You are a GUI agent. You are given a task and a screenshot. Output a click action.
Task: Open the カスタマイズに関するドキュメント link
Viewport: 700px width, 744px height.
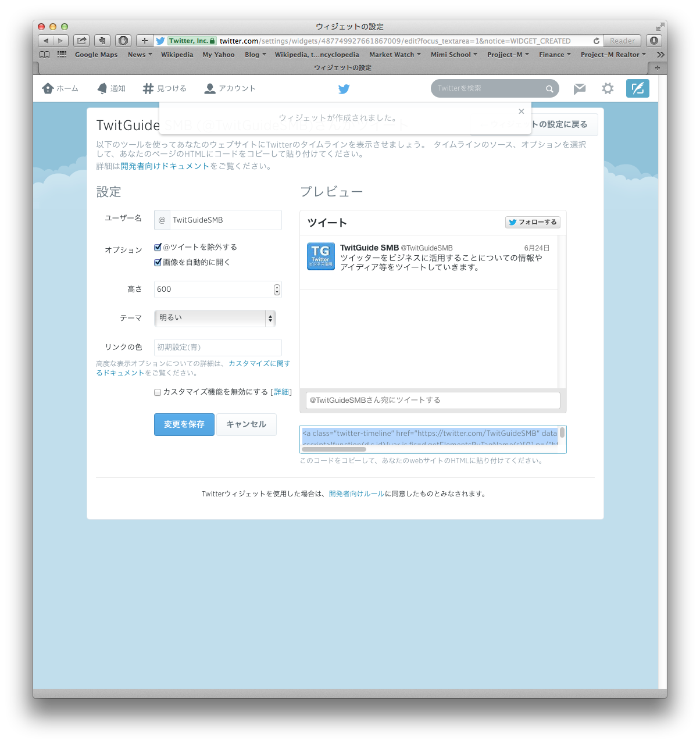[259, 364]
